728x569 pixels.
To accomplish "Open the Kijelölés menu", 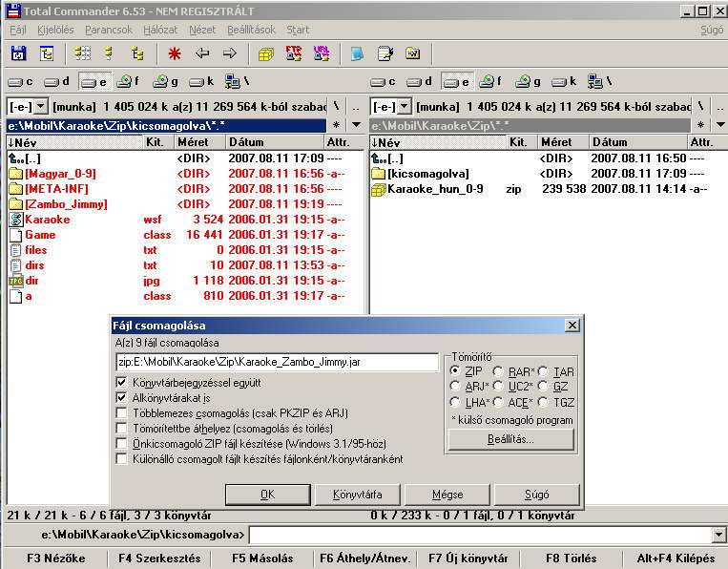I will (55, 30).
